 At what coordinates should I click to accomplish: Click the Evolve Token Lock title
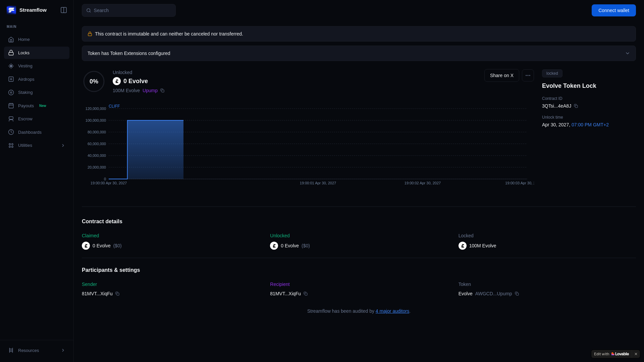(x=569, y=86)
